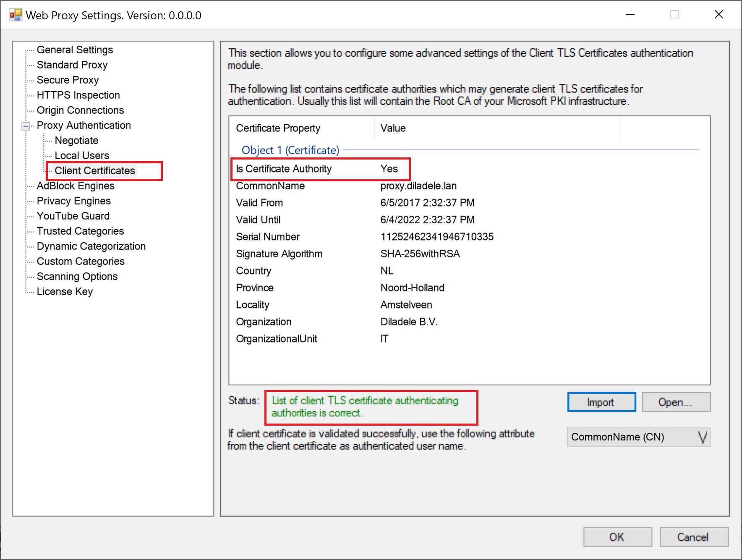742x560 pixels.
Task: Select the Client Certificates tree item
Action: coord(95,171)
